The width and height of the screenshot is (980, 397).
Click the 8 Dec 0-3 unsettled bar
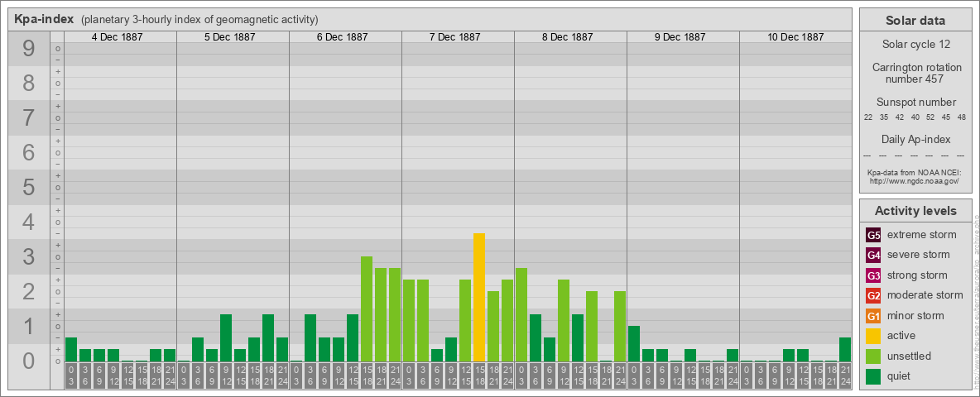pos(521,314)
